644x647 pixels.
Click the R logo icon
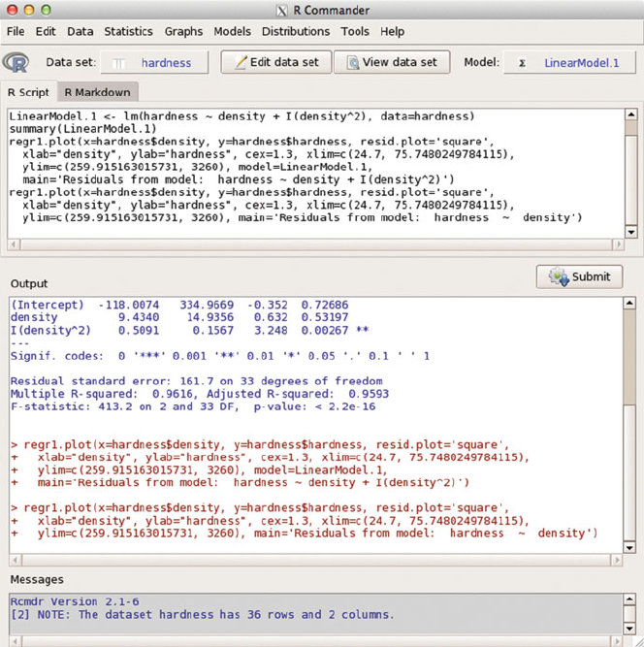(x=16, y=63)
